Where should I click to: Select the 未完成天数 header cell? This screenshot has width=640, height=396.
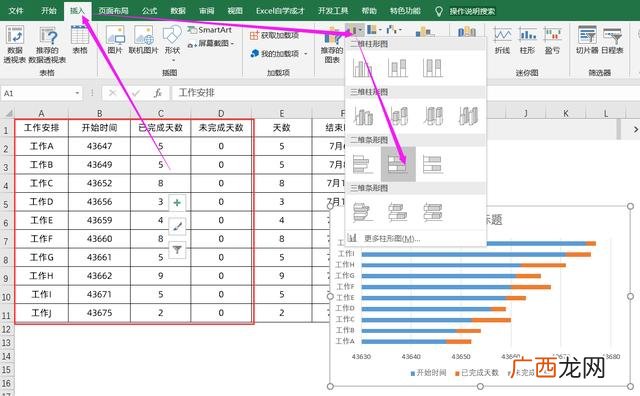click(x=221, y=128)
